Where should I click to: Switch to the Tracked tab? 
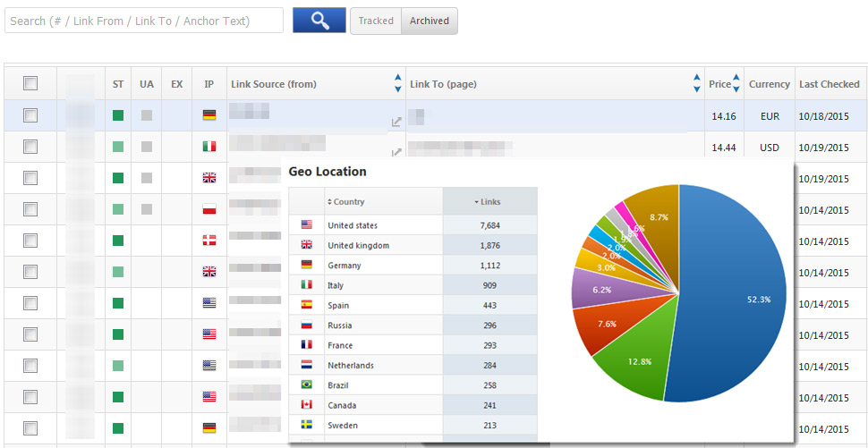pyautogui.click(x=376, y=21)
